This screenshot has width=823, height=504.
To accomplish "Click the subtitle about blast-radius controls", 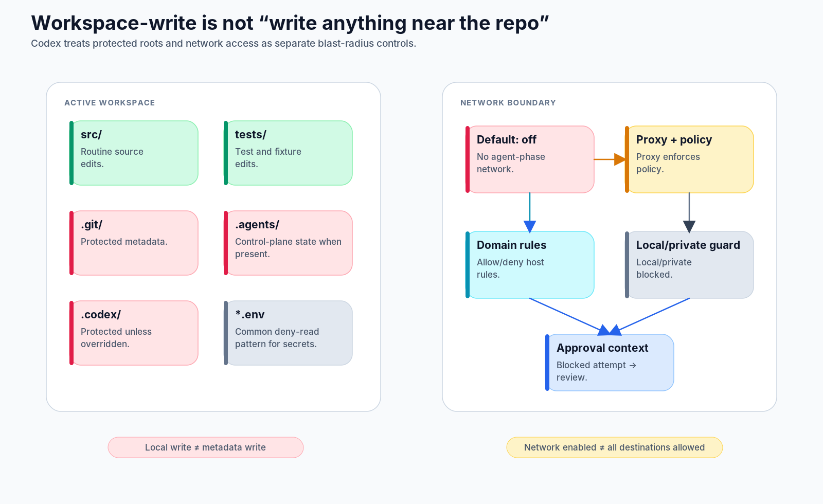I will 223,44.
